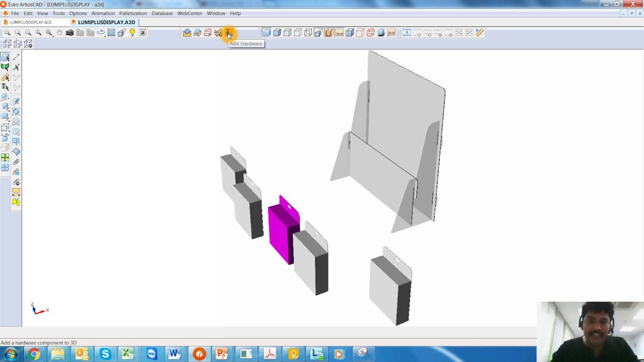
Task: Select the large display stand model
Action: point(388,142)
